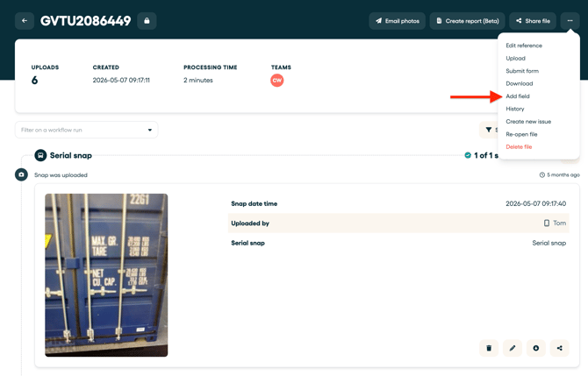Select Create new issue menu item
Viewport: 588px width, 376px height.
click(x=528, y=122)
